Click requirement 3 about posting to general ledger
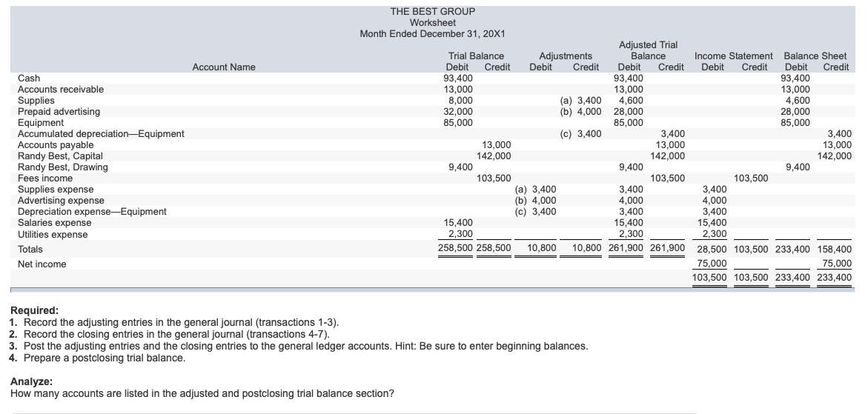 (x=299, y=346)
